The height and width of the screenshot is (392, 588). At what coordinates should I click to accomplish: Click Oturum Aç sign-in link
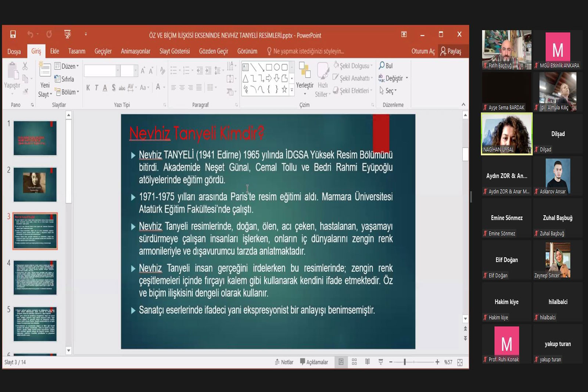point(423,51)
